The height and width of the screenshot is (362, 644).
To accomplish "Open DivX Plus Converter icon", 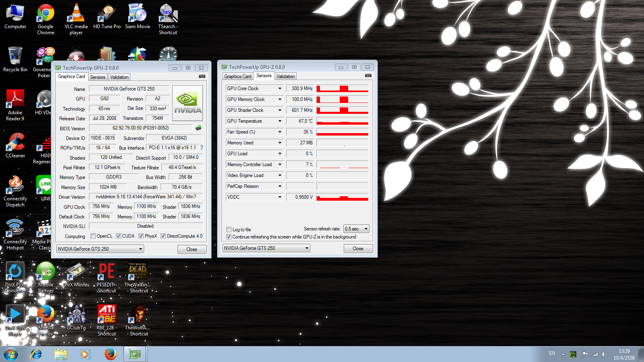I will pos(15,278).
